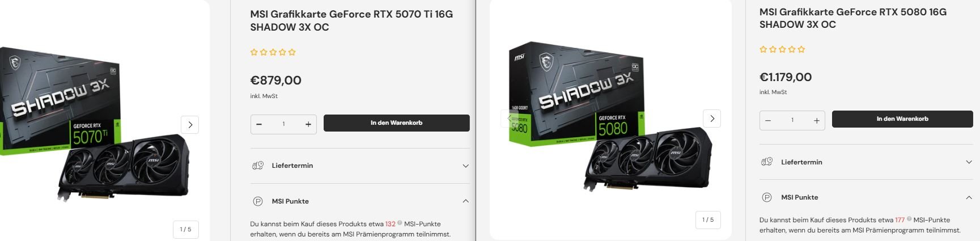Show previous image of RTX 5080
The image size is (980, 241).
tap(510, 119)
